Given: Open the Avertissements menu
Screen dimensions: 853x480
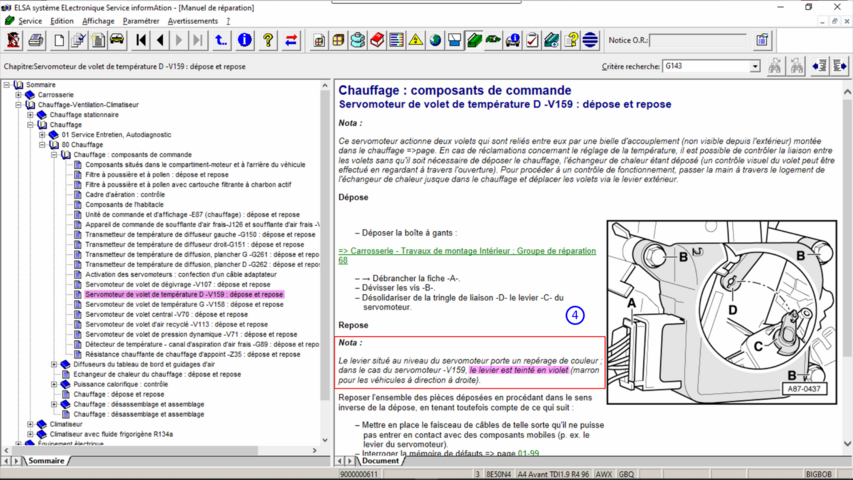Looking at the screenshot, I should pos(193,21).
